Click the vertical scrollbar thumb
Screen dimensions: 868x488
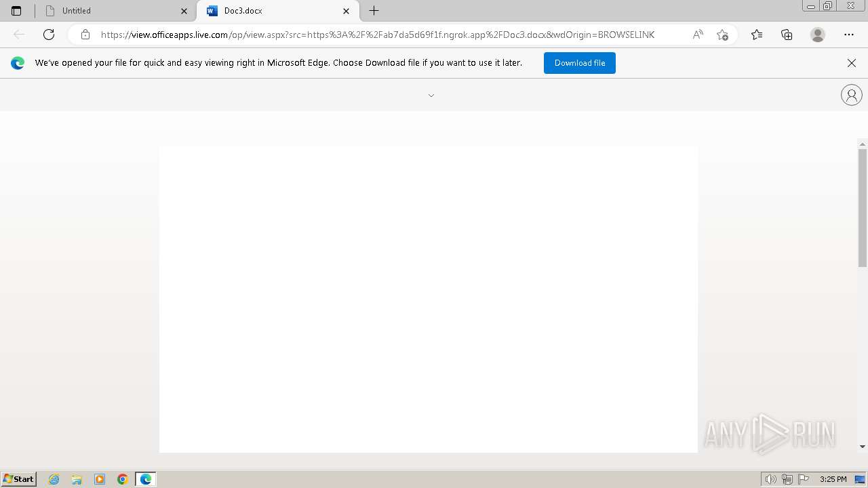863,207
